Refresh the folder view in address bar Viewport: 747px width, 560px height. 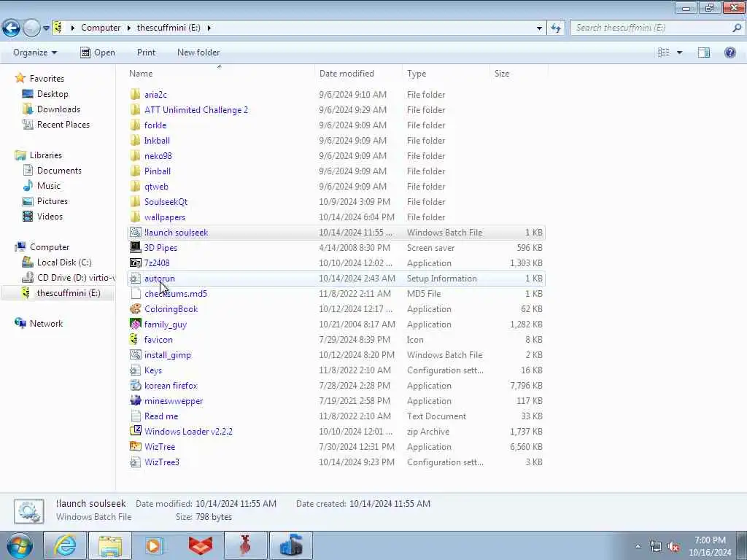555,28
